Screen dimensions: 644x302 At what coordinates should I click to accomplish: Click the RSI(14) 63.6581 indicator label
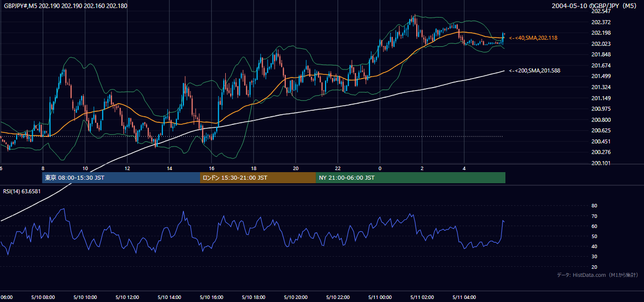(22, 191)
